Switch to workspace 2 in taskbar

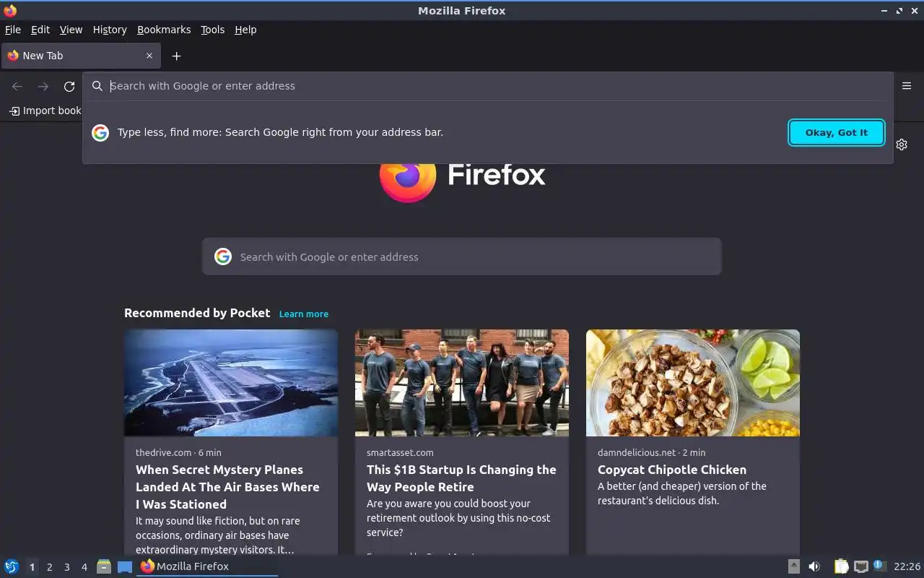click(49, 567)
